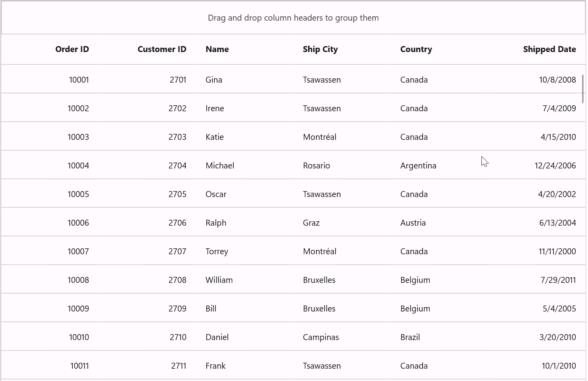The width and height of the screenshot is (588, 381).
Task: Select the shipped date 10/8/2008 cell
Action: 557,79
